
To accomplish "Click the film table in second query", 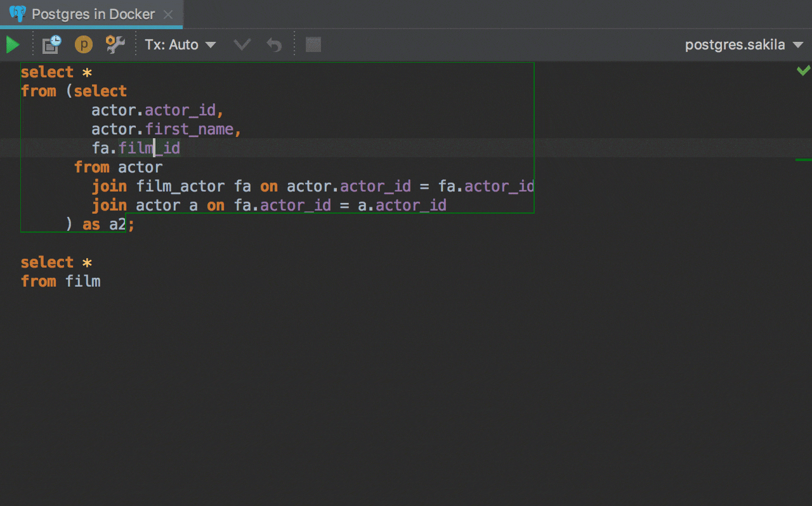I will (x=83, y=282).
